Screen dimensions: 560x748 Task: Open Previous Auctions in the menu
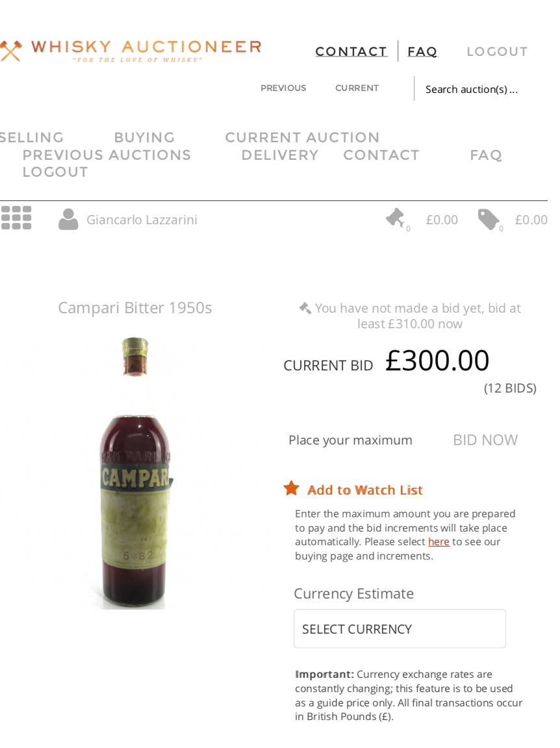[107, 155]
